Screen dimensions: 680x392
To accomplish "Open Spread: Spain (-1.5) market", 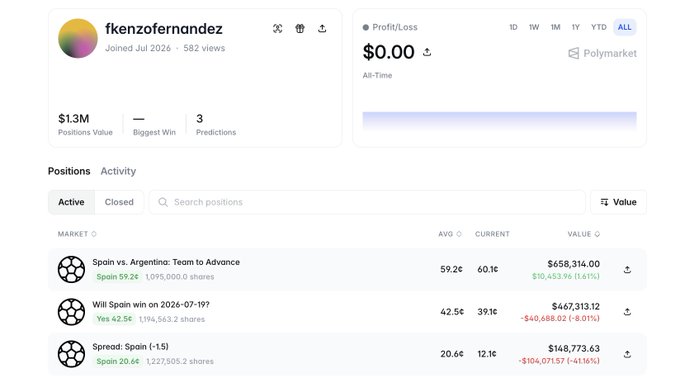I will pos(131,347).
